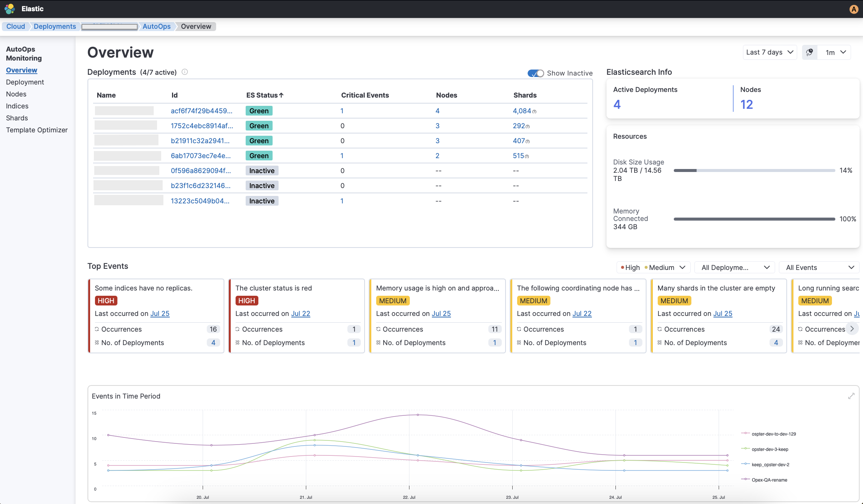The image size is (863, 504).
Task: Open inactive deployment 0f596a8629094f... link
Action: click(x=201, y=170)
